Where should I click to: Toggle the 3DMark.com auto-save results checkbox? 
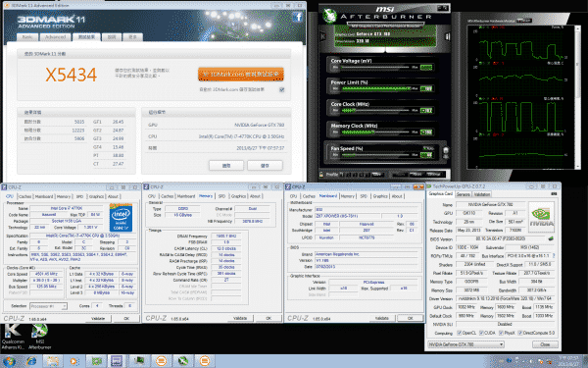click(x=282, y=89)
